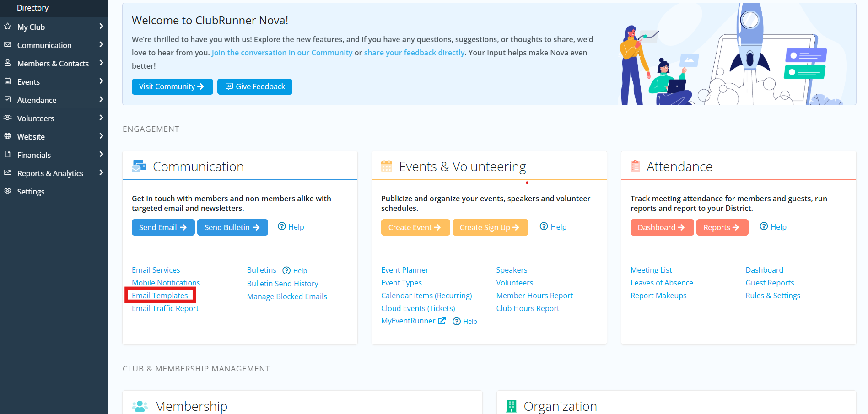Open Email Traffic Report link
This screenshot has height=414, width=868.
165,308
